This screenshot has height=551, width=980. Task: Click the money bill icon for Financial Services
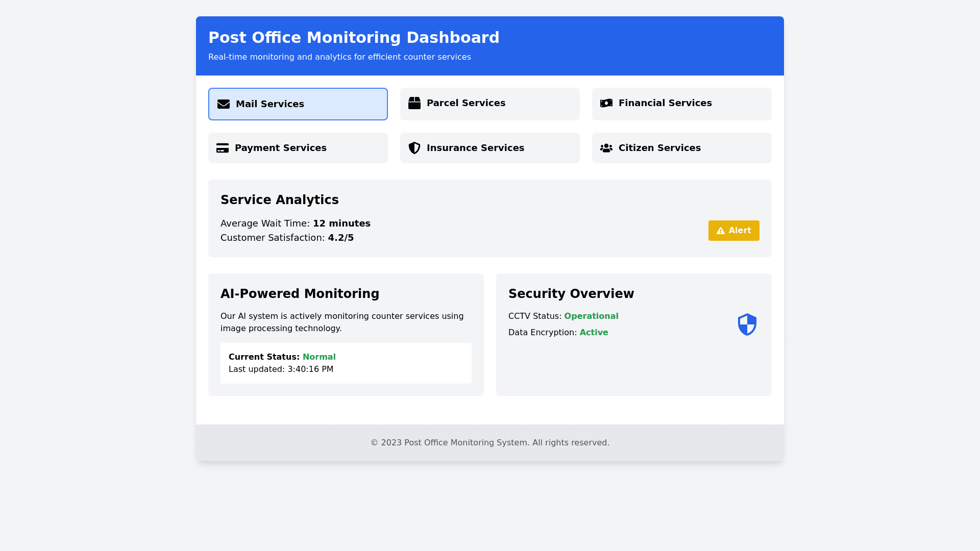tap(606, 103)
